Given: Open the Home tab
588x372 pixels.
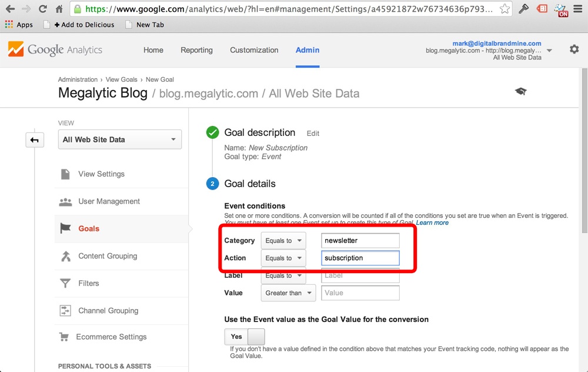Looking at the screenshot, I should click(x=153, y=50).
